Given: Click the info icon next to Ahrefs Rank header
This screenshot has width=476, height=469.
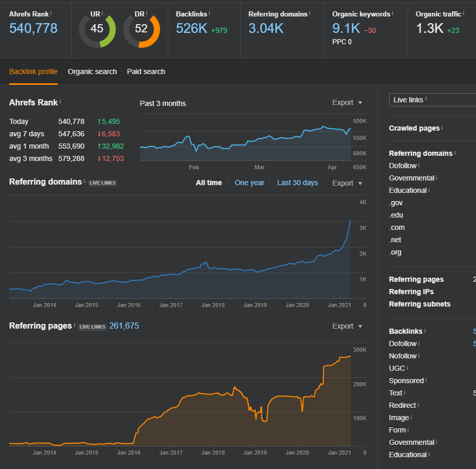Looking at the screenshot, I should coord(51,13).
